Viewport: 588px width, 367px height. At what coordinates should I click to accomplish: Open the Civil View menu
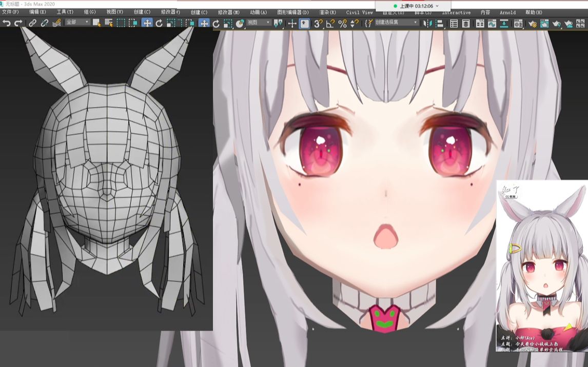359,12
